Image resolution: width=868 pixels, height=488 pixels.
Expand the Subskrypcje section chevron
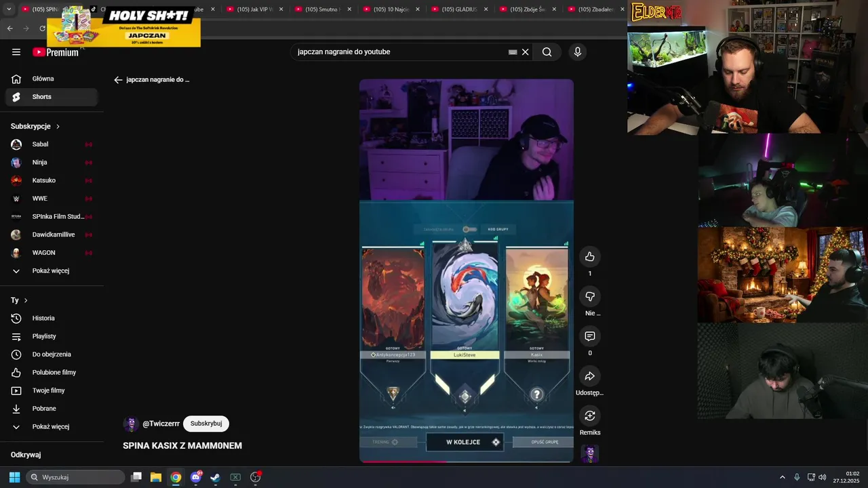(x=58, y=127)
